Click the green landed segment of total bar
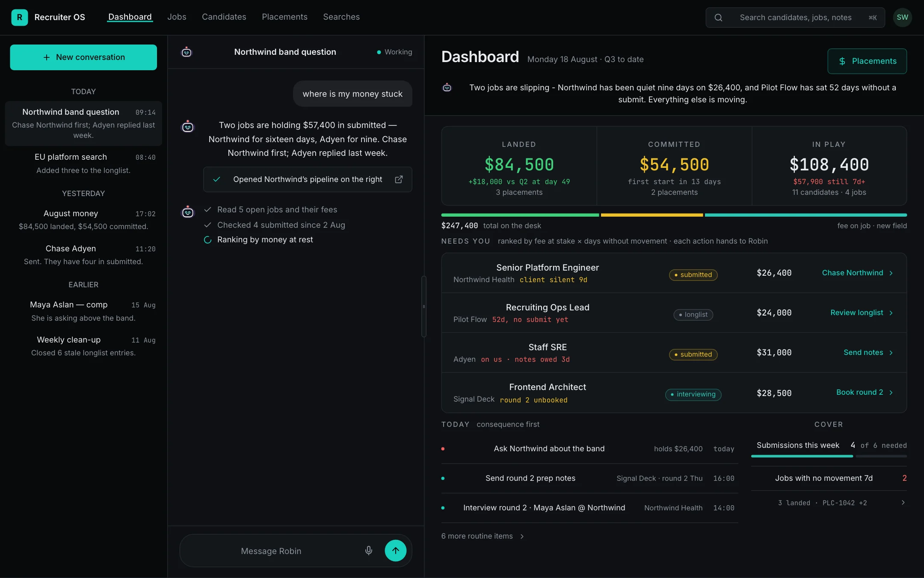Viewport: 924px width, 578px height. (520, 215)
